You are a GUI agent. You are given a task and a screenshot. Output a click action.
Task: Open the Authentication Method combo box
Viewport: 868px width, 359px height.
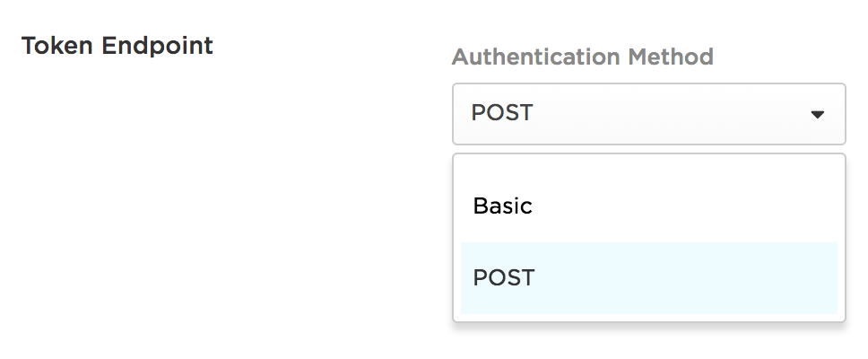[x=649, y=114]
